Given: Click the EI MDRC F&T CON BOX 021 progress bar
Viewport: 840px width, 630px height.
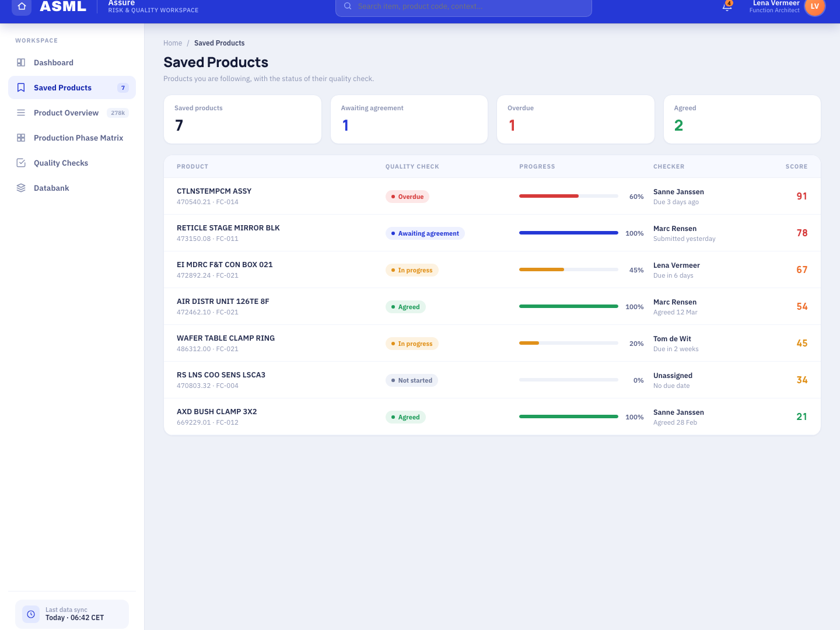Looking at the screenshot, I should tap(569, 269).
